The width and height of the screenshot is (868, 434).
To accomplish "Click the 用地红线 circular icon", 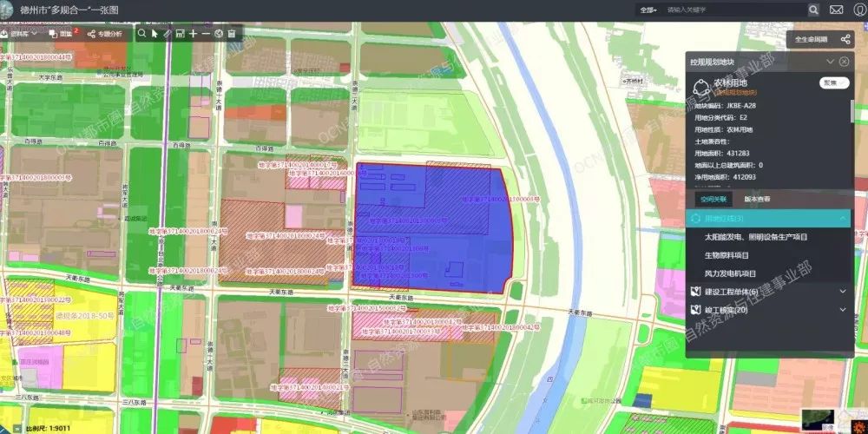I will [696, 219].
